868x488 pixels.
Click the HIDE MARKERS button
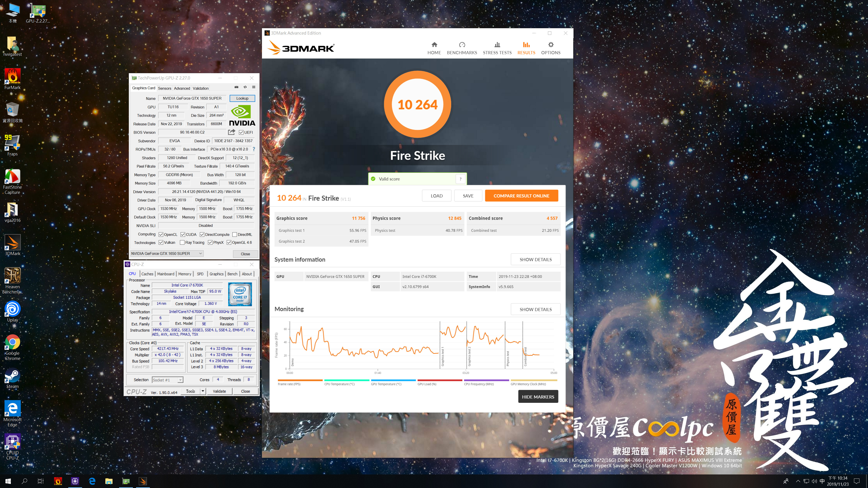[x=538, y=397]
